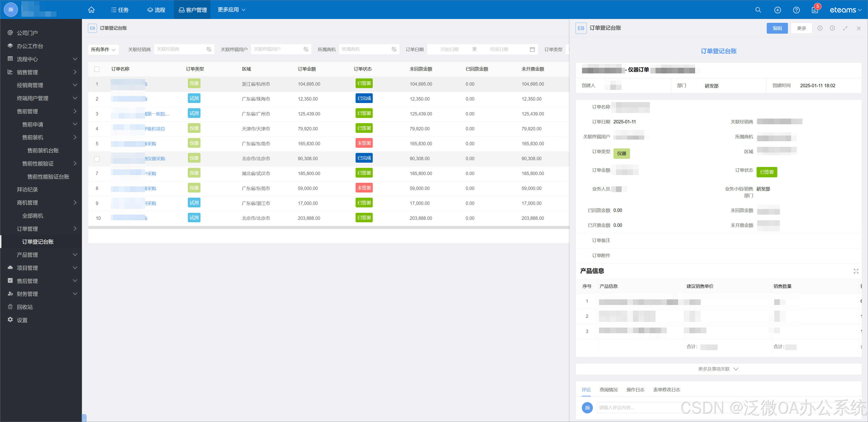Screen dimensions: 868x422
Task: Click the search magnifier icon
Action: pyautogui.click(x=758, y=10)
